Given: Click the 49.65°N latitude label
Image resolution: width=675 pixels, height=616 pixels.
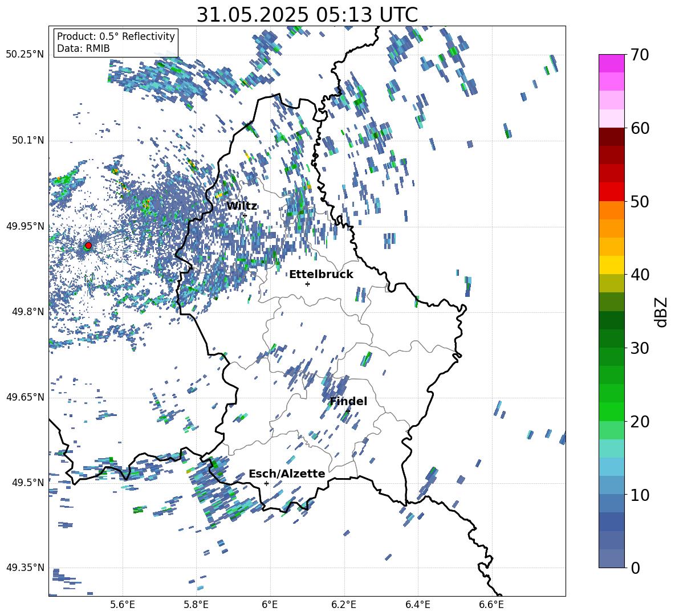Looking at the screenshot, I should tap(25, 397).
